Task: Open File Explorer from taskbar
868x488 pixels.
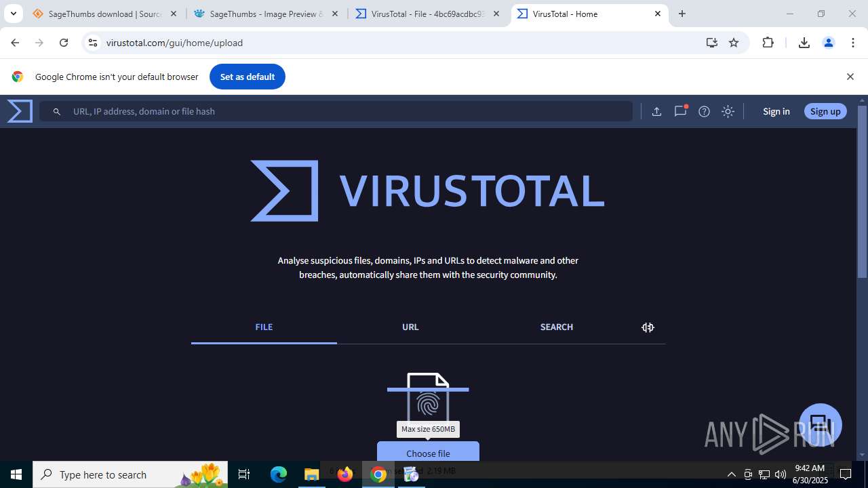Action: [311, 474]
